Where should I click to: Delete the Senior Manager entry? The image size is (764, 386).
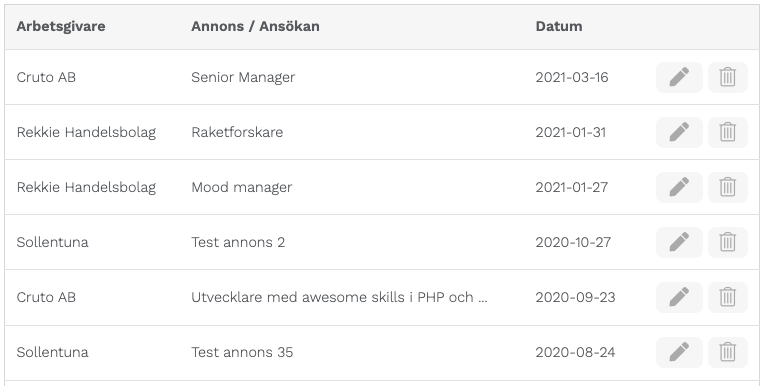727,77
